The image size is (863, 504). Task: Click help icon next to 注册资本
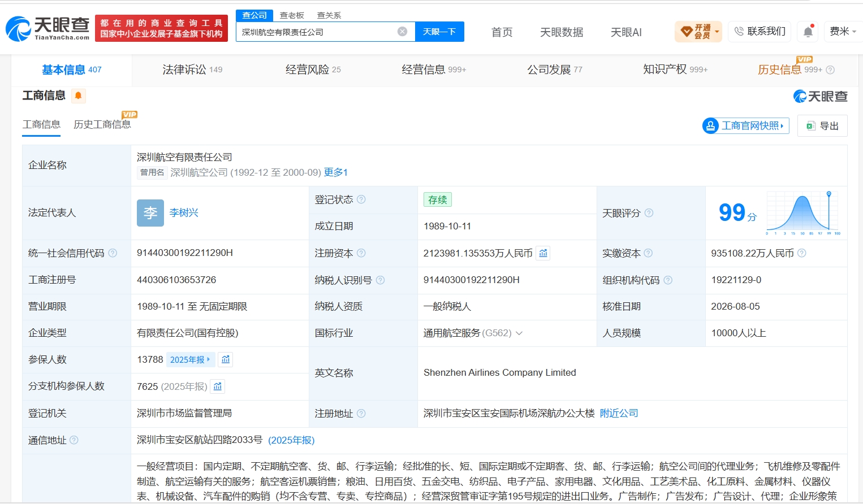(361, 253)
